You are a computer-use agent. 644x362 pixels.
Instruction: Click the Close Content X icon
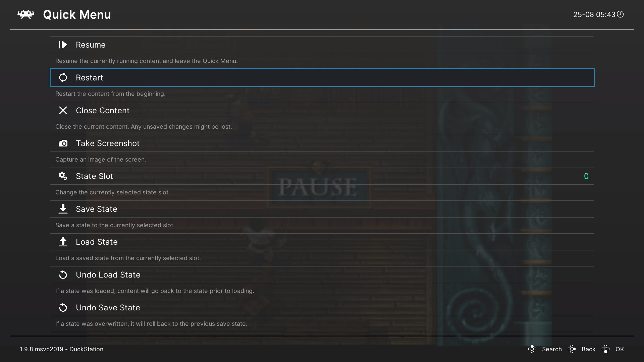click(x=63, y=110)
